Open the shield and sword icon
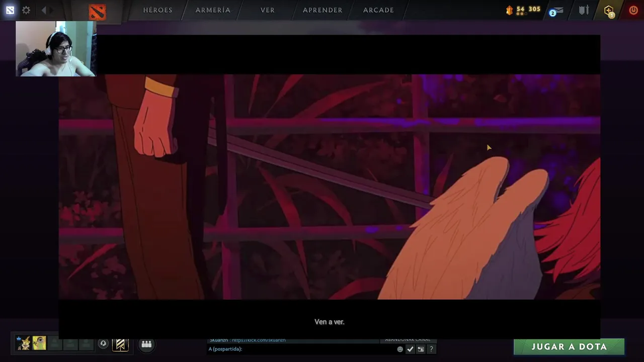 pos(584,10)
